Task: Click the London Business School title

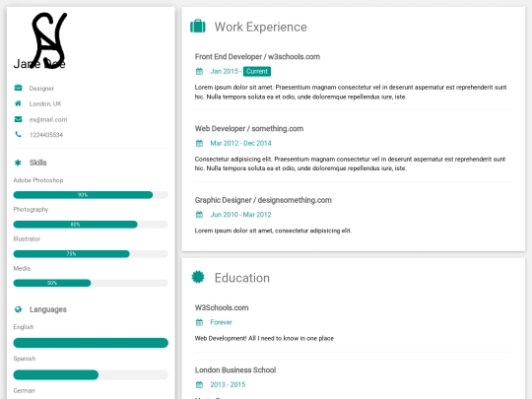Action: pyautogui.click(x=235, y=369)
